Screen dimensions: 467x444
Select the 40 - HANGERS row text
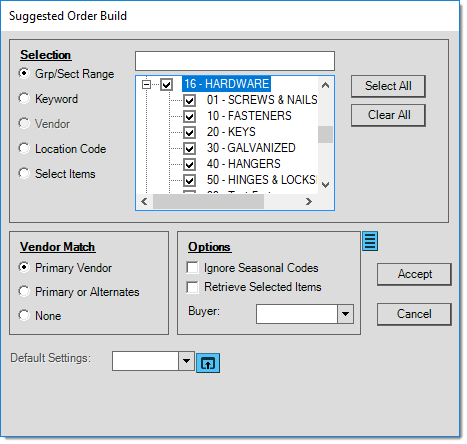pos(244,164)
